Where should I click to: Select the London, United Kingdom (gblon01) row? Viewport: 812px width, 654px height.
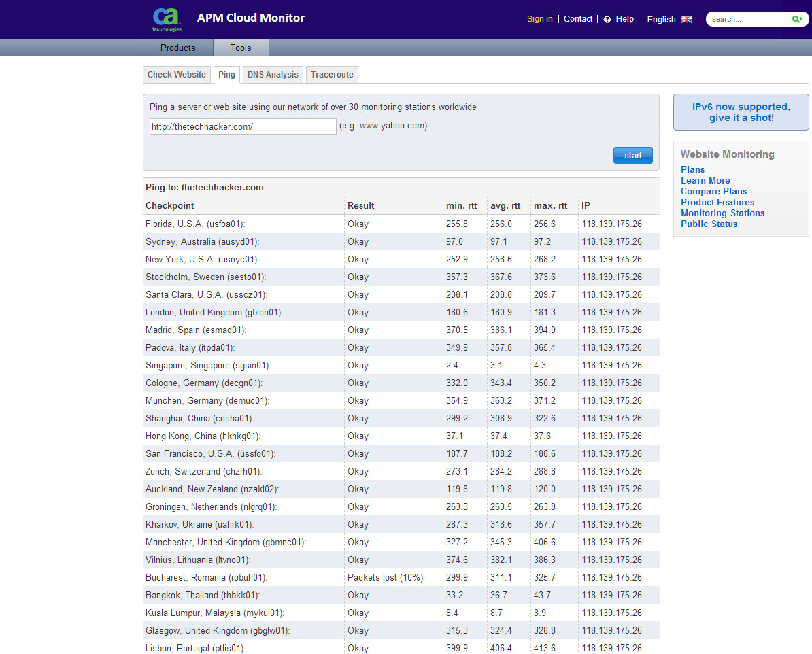(401, 312)
